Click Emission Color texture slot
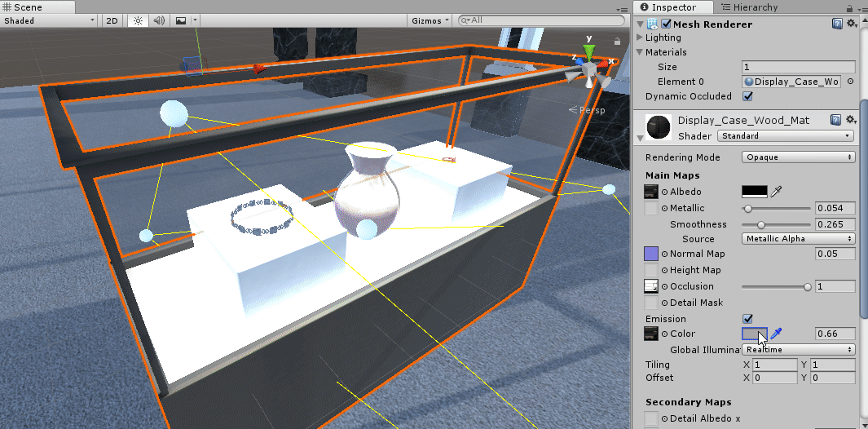This screenshot has height=429, width=868. [651, 334]
